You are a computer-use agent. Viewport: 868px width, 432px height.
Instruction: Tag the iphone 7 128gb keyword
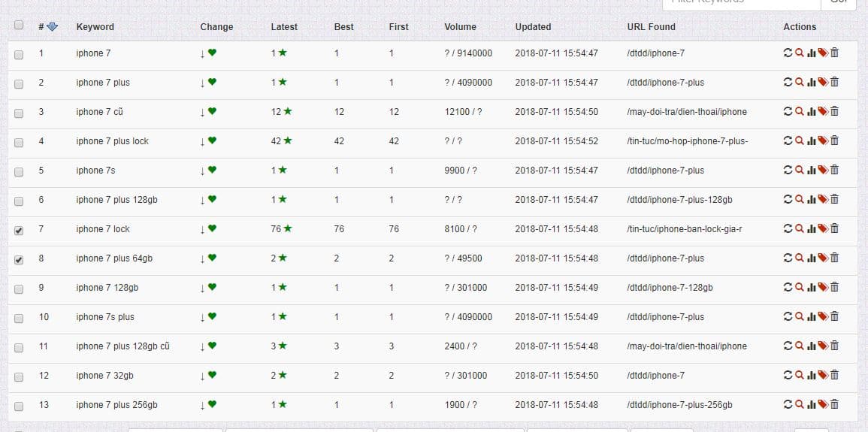[823, 287]
